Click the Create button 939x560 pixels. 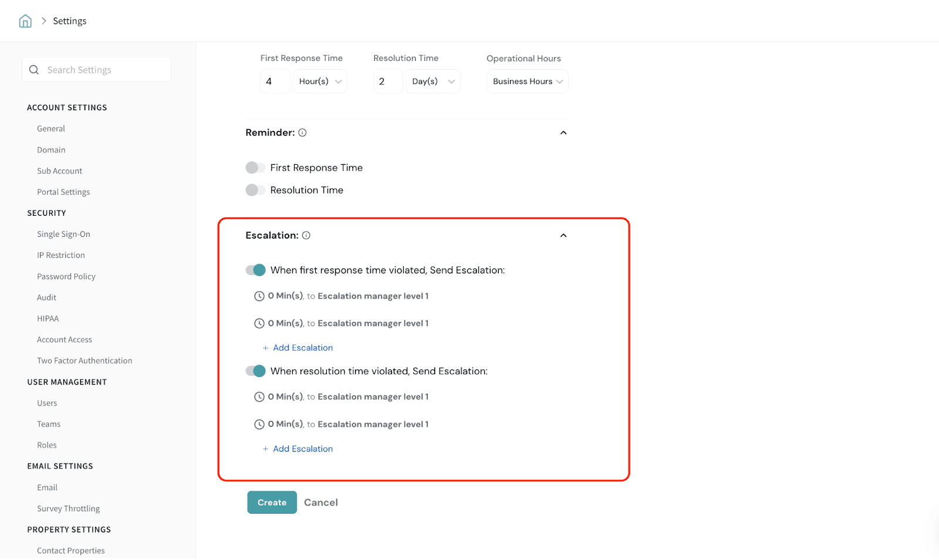coord(272,503)
